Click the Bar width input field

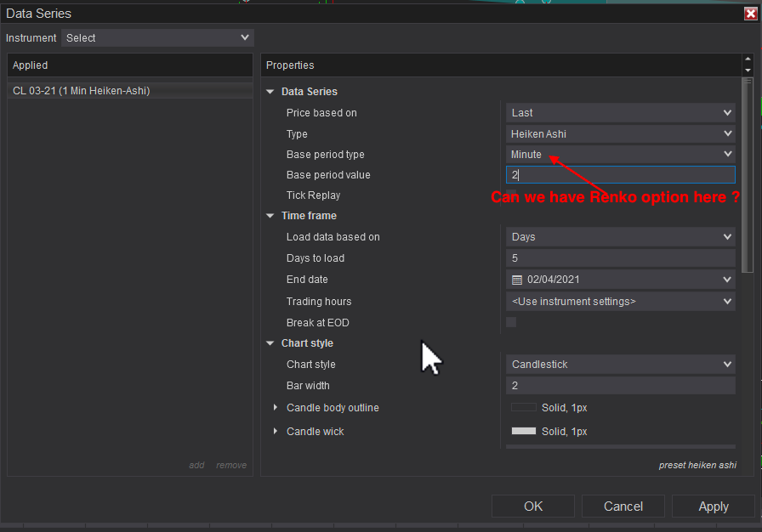tap(620, 386)
